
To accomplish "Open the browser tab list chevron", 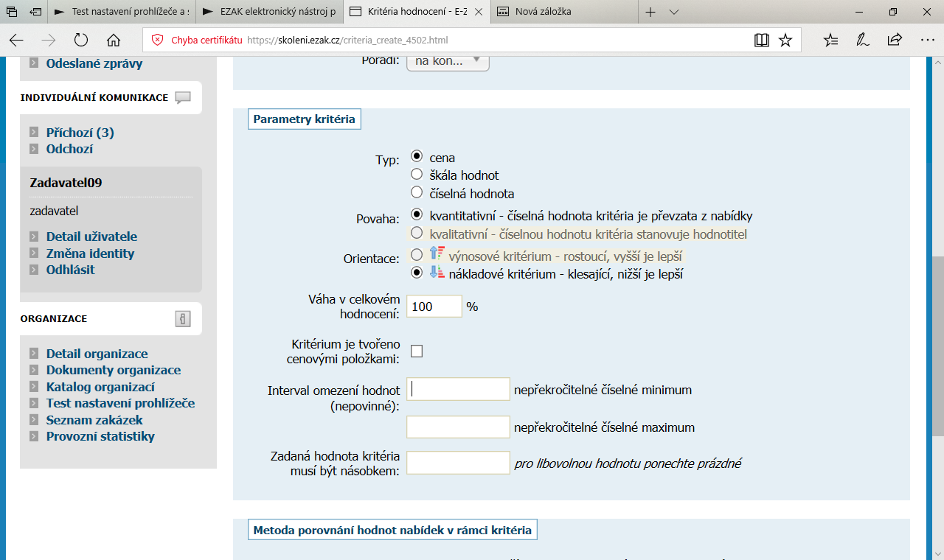I will coord(674,12).
